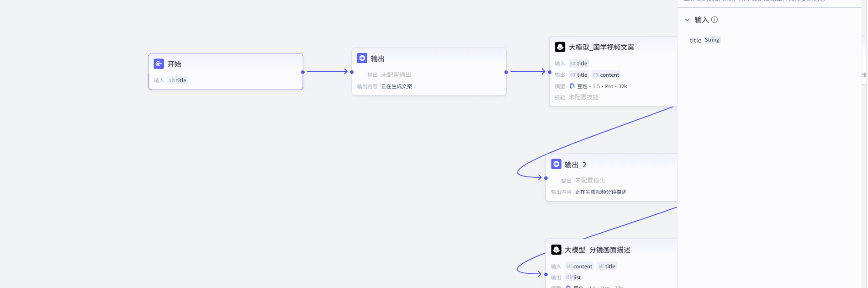
Task: Click the input port of 输出_2 node
Action: pos(546,178)
